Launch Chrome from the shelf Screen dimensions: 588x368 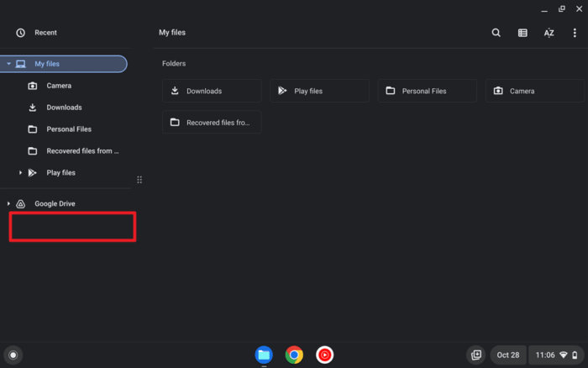pyautogui.click(x=294, y=355)
